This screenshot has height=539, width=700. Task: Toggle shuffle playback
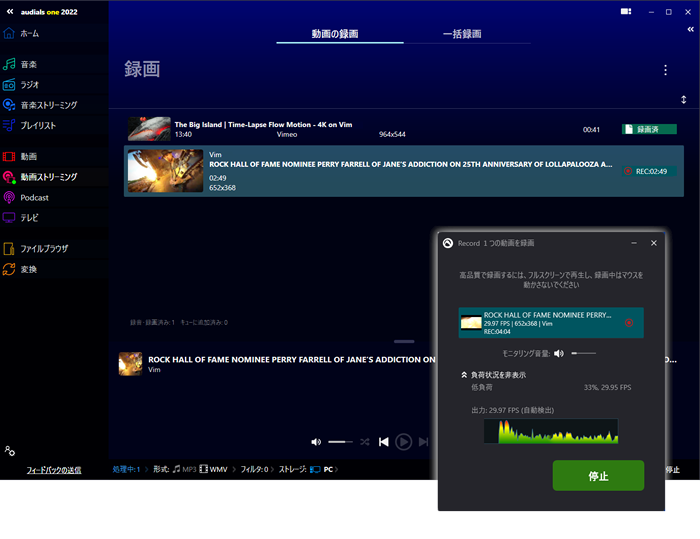pyautogui.click(x=365, y=442)
